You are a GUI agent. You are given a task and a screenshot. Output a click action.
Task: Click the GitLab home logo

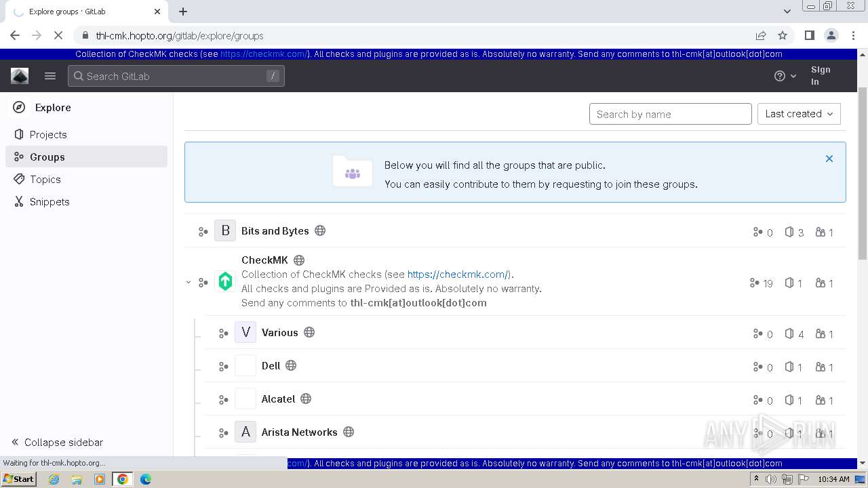click(20, 76)
